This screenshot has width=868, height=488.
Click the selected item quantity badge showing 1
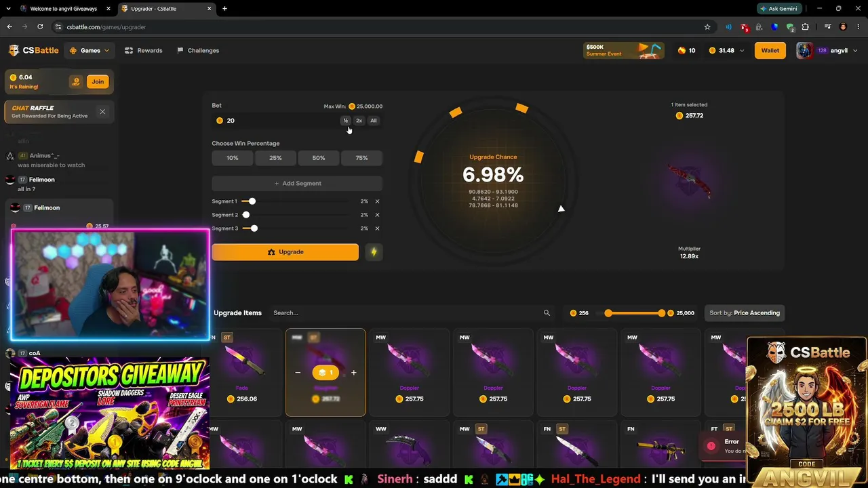[x=325, y=373]
